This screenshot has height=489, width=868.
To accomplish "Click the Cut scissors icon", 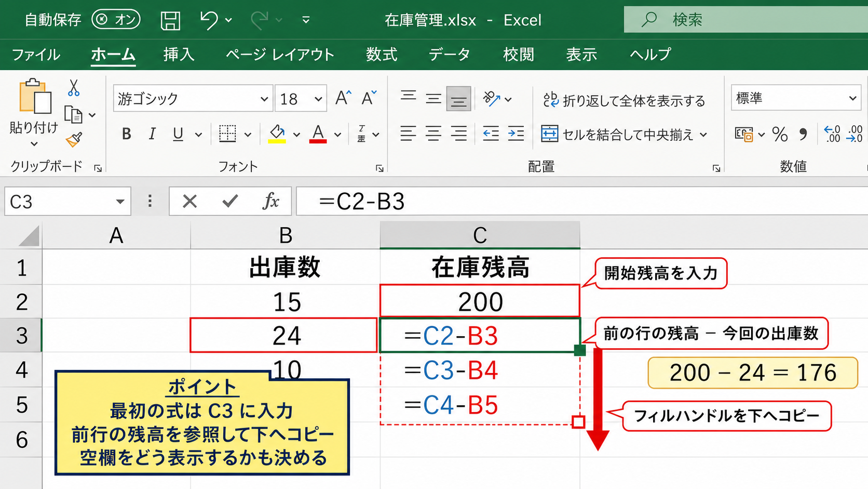I will 74,88.
